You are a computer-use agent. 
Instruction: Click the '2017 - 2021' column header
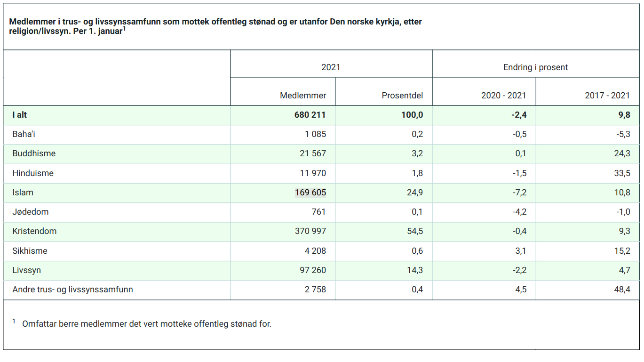pyautogui.click(x=607, y=96)
